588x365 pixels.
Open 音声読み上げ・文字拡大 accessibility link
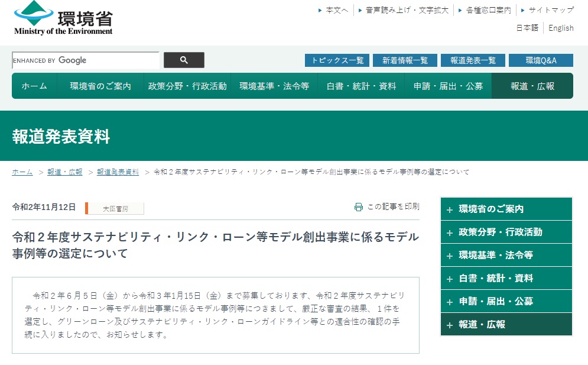click(x=407, y=10)
